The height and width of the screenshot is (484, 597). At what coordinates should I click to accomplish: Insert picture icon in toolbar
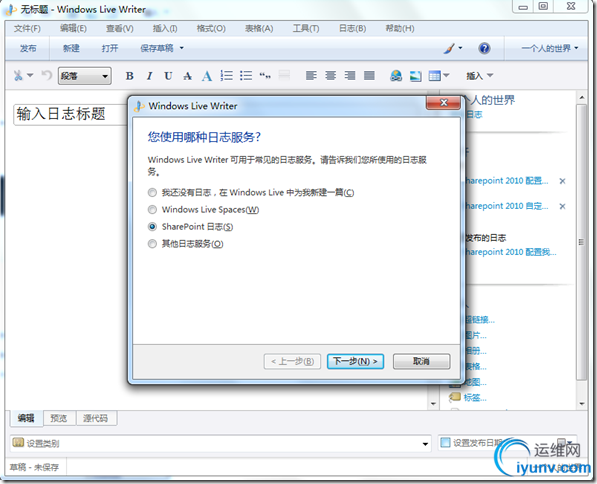coord(415,76)
